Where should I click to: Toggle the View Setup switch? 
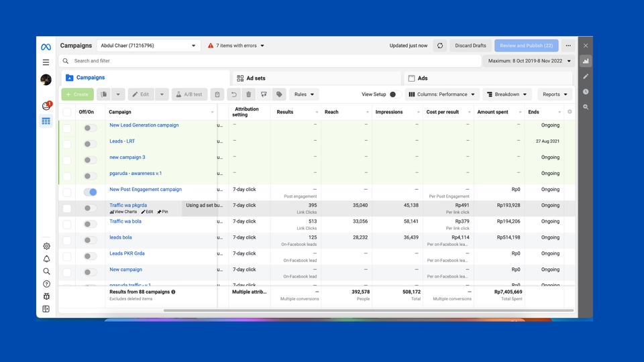coord(394,95)
